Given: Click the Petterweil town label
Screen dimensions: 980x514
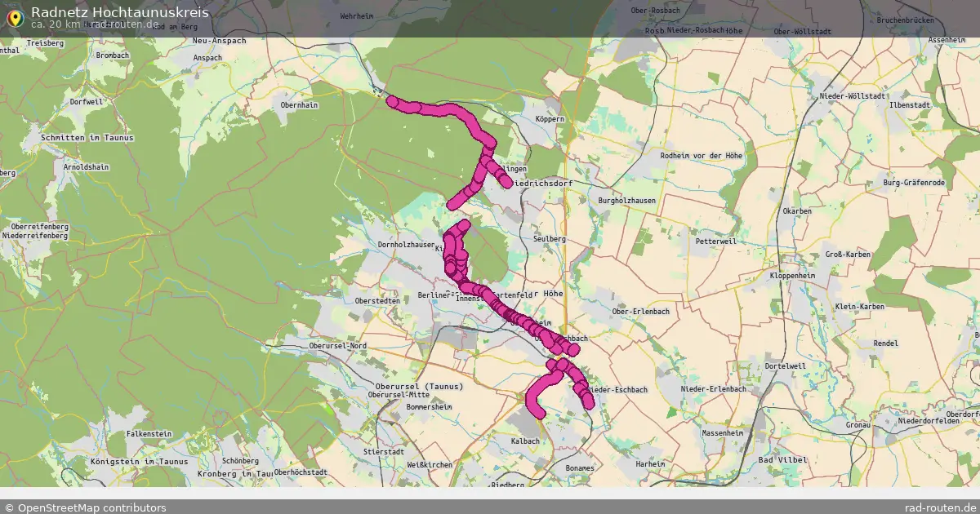Looking at the screenshot, I should coord(715,242).
